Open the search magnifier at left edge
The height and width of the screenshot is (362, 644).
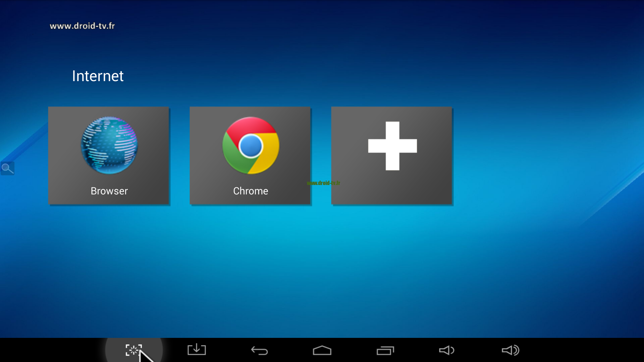click(7, 168)
